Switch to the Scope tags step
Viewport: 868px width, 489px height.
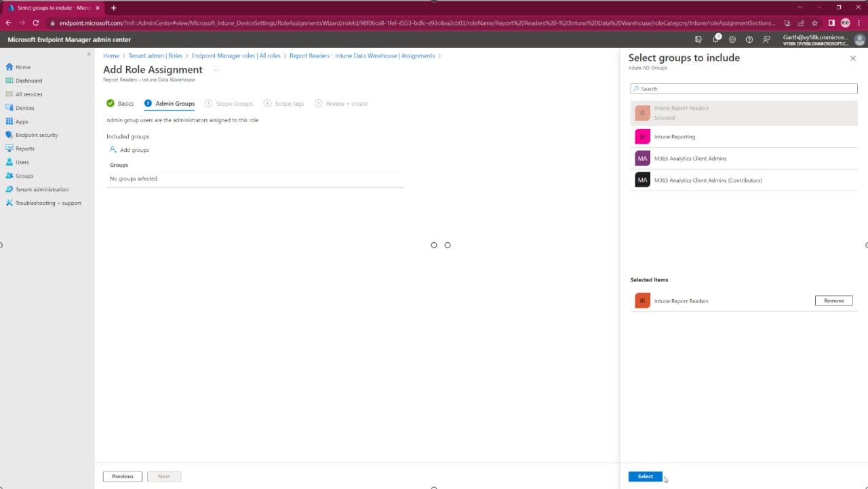coord(288,103)
